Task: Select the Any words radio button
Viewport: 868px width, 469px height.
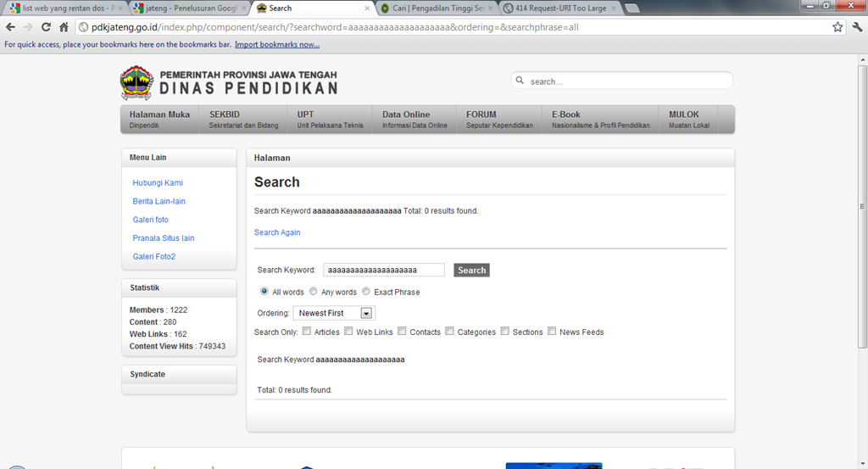Action: pos(314,291)
